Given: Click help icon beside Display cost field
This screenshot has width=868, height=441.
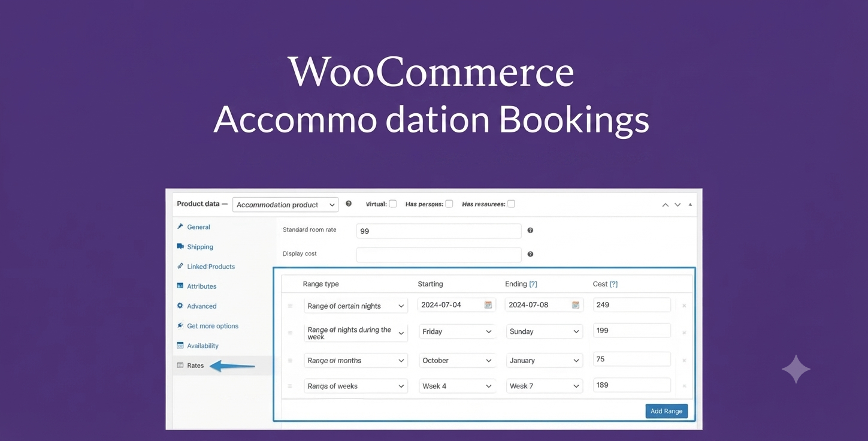Looking at the screenshot, I should [530, 254].
